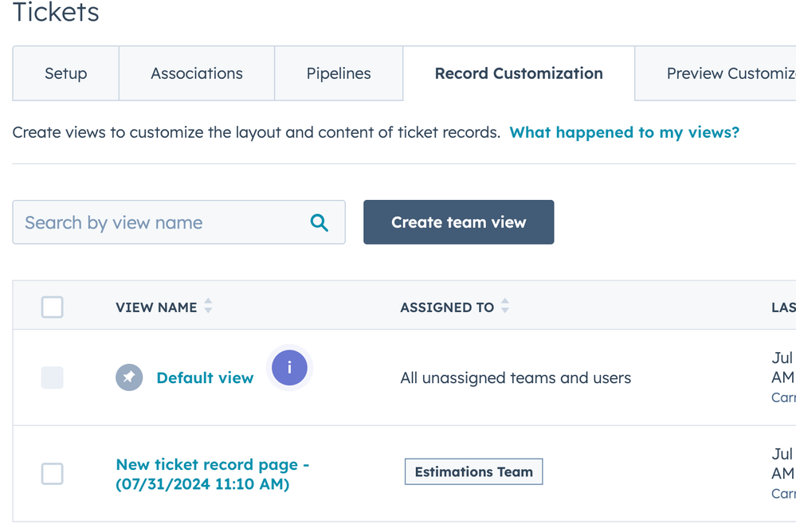Viewport: 796px width, 532px height.
Task: Click the Estimations Team tag
Action: [x=473, y=471]
